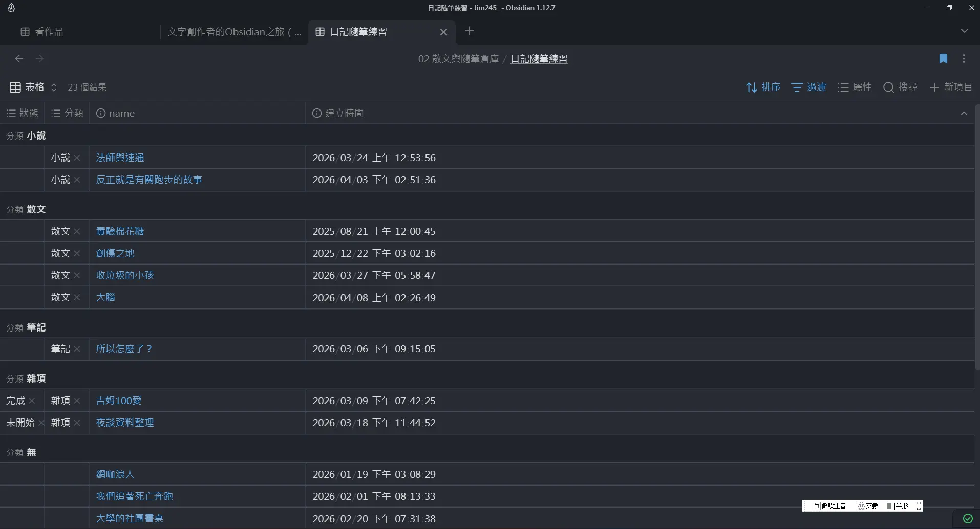This screenshot has width=980, height=529.
Task: Remove the 完成 status tag from 吉姆100愛
Action: tap(32, 401)
